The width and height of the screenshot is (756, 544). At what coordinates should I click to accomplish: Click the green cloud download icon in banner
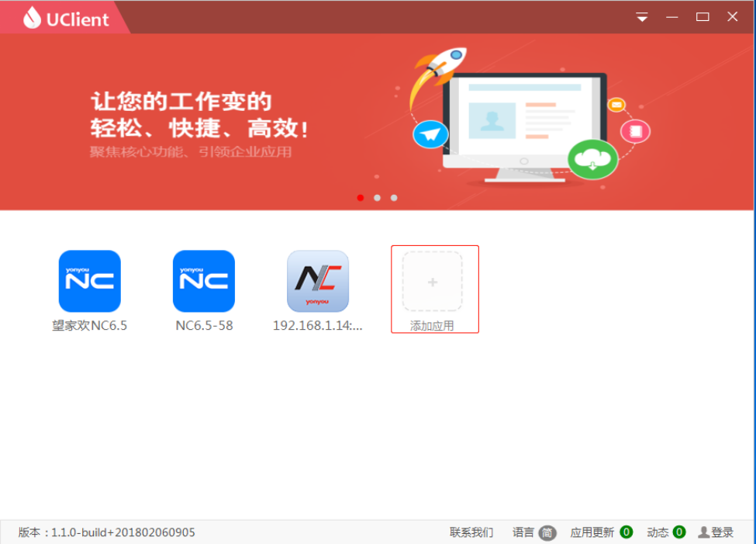click(x=592, y=159)
